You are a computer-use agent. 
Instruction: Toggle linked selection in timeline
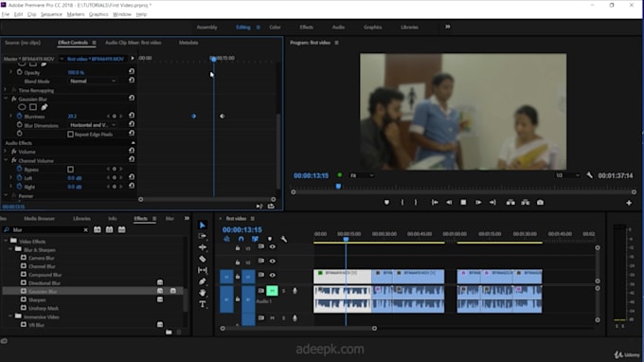coord(255,239)
